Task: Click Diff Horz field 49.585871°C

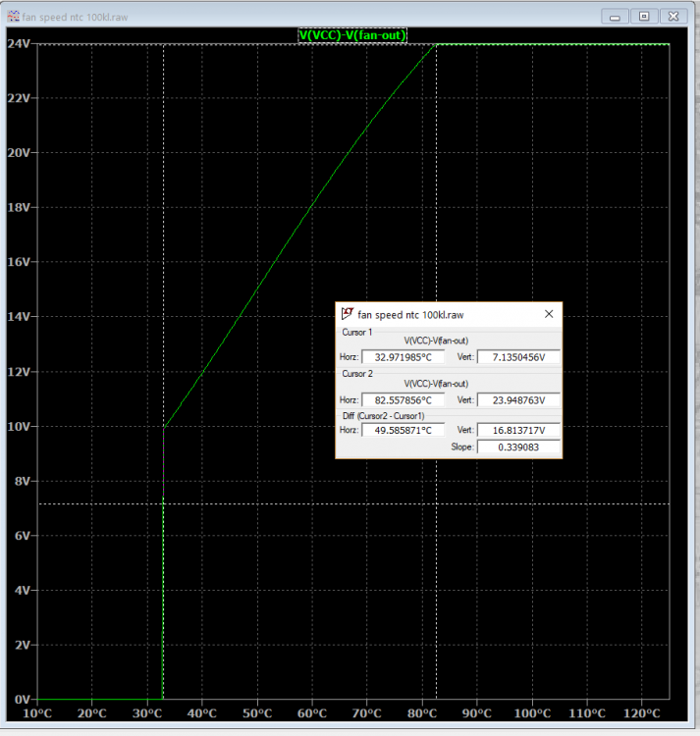Action: 403,430
